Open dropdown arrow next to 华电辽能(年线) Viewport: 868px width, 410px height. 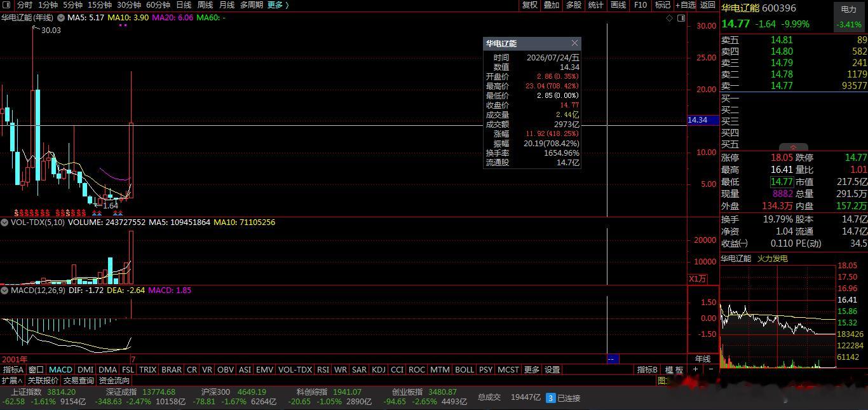(x=60, y=18)
